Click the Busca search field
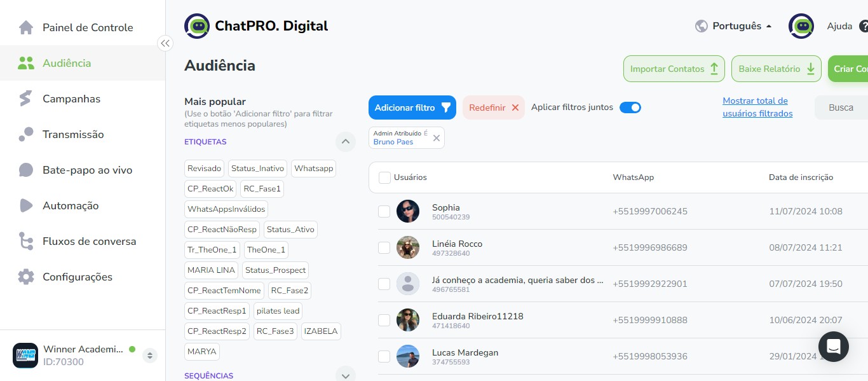868x381 pixels. coord(841,107)
